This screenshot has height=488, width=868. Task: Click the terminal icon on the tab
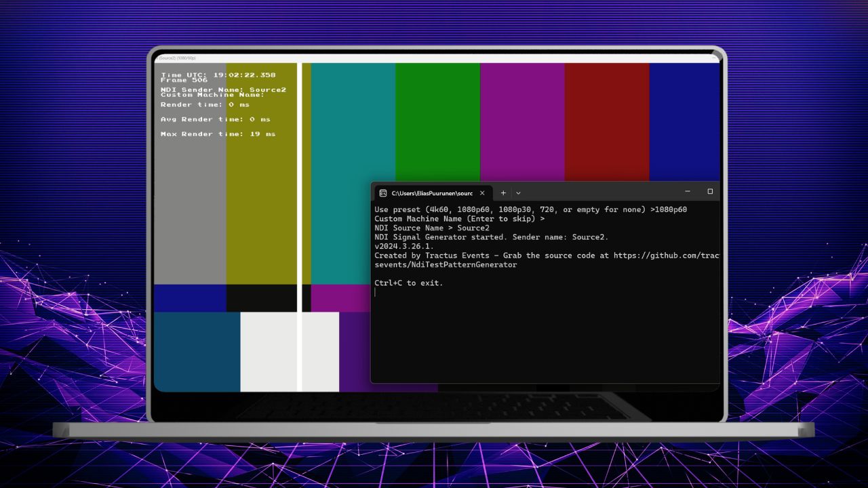[383, 193]
